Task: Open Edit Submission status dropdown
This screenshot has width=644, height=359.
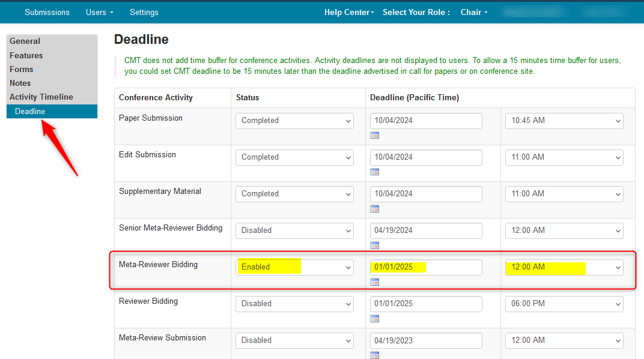Action: [294, 157]
